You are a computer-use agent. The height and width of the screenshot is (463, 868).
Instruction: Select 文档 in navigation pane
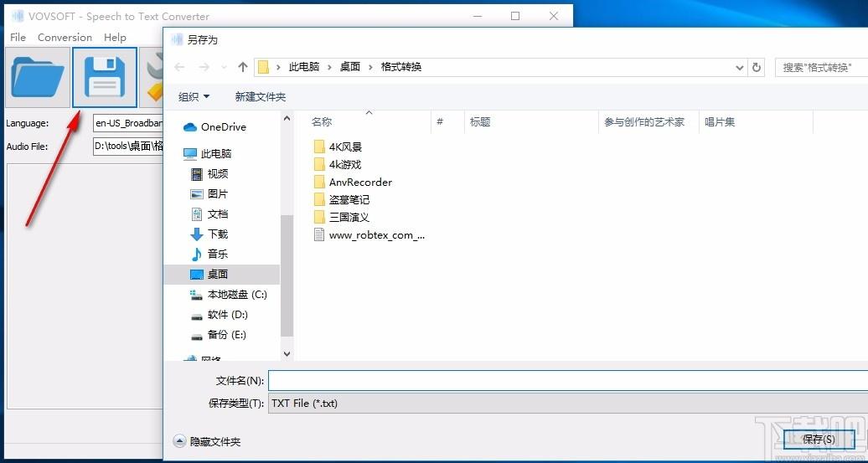pyautogui.click(x=209, y=214)
